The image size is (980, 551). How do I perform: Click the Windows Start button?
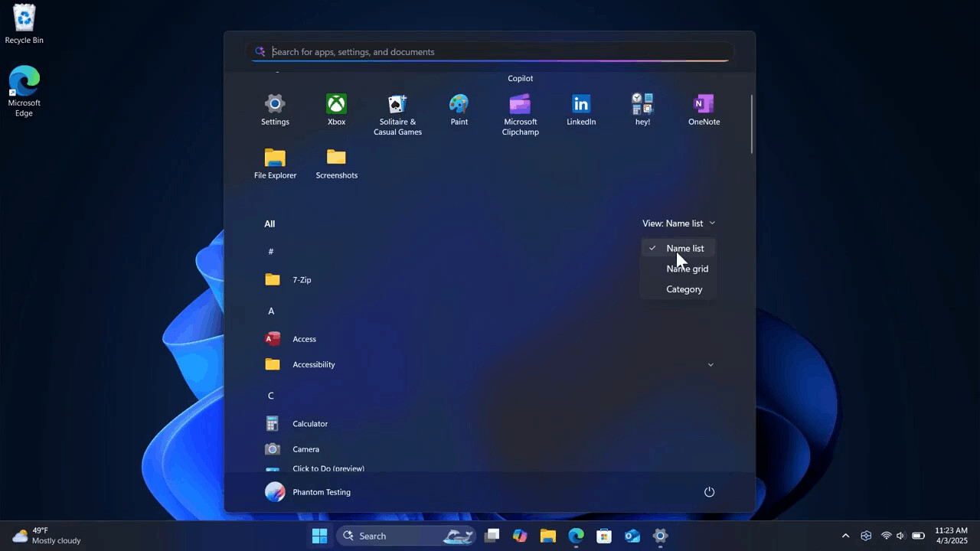320,536
